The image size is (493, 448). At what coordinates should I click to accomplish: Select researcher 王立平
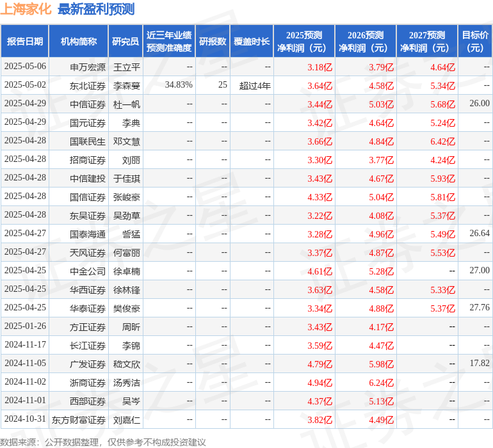(x=126, y=67)
